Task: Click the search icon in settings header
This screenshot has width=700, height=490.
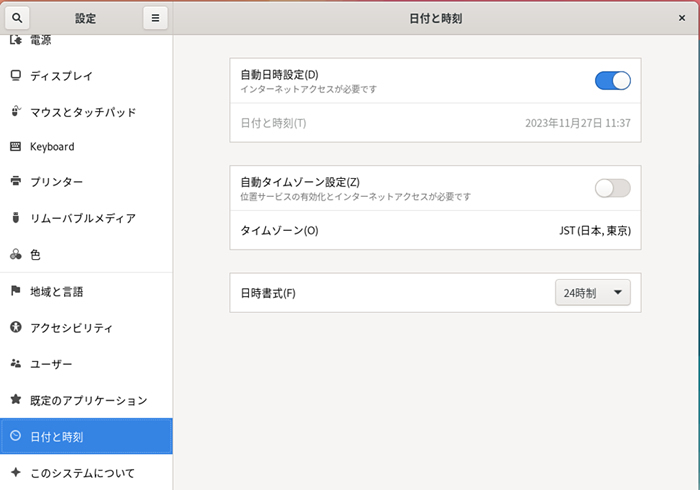Action: point(18,18)
